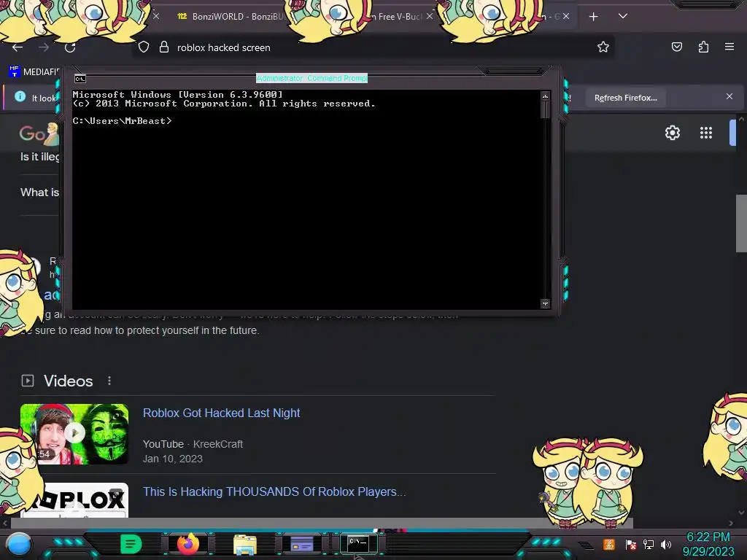Open Roblox Got Hacked Last Night link

(x=221, y=413)
